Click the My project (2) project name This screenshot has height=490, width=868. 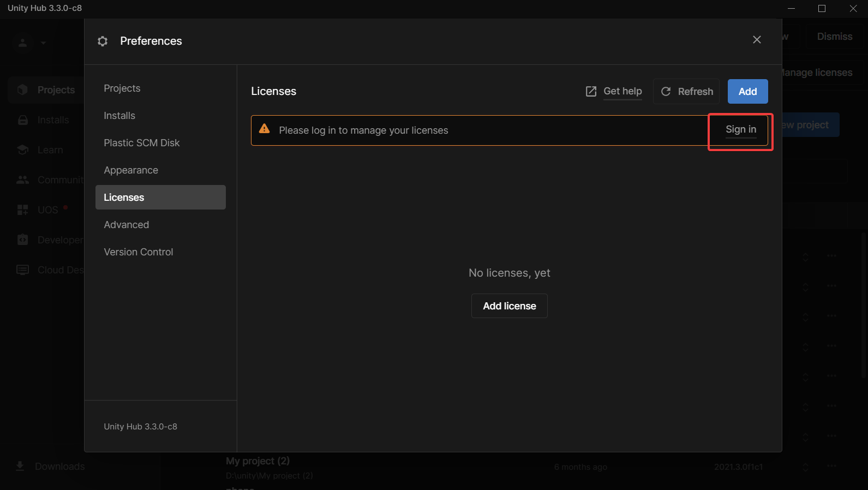pyautogui.click(x=258, y=461)
